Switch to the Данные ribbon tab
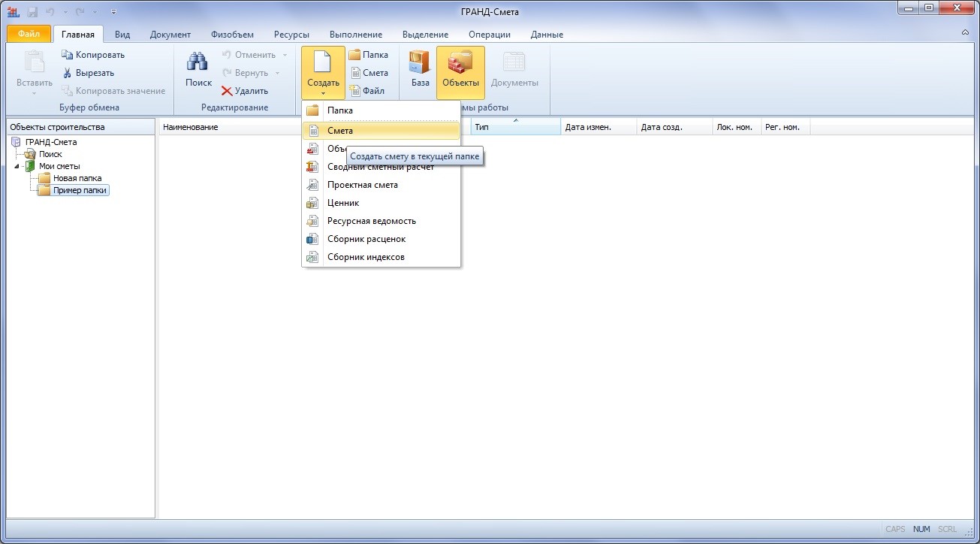Viewport: 980px width, 544px height. [x=547, y=35]
